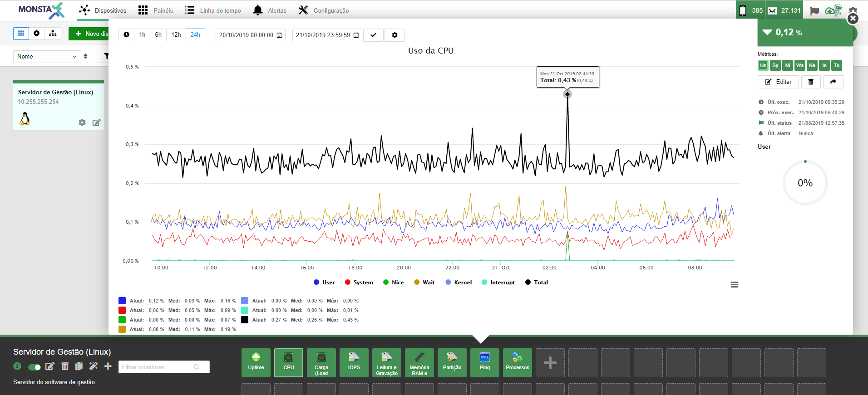Open the Ping monitor tile
The width and height of the screenshot is (868, 395).
(485, 363)
